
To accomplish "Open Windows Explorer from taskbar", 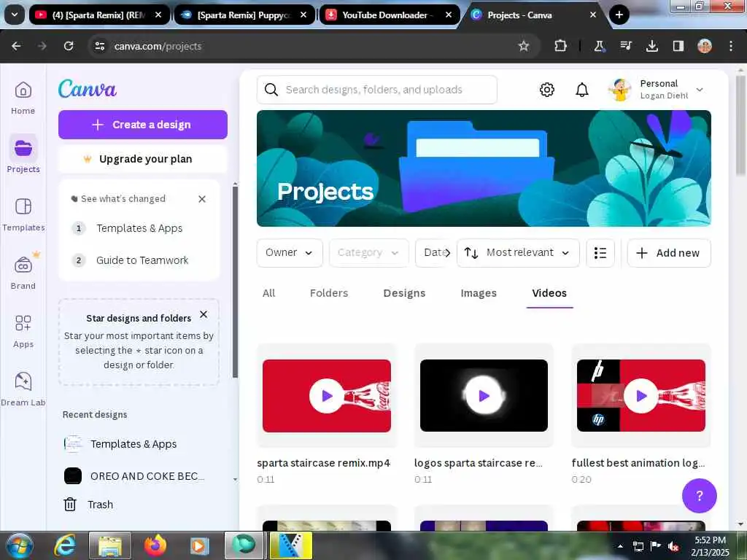I will pos(110,545).
